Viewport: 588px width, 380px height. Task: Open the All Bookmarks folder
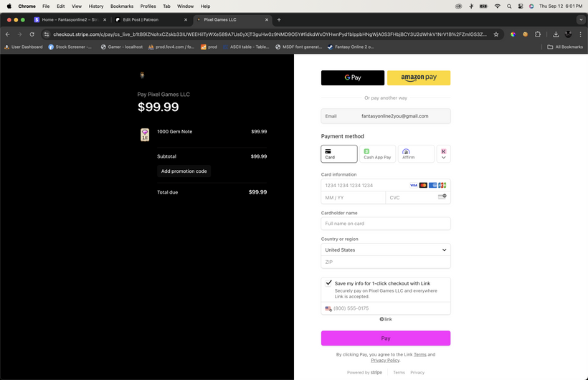(x=565, y=47)
